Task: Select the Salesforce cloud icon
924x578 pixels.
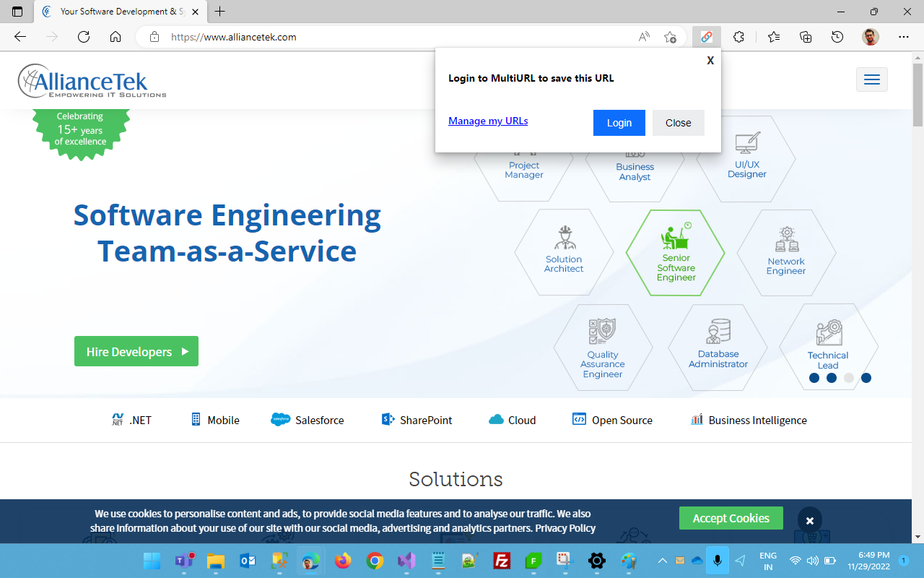Action: (282, 419)
